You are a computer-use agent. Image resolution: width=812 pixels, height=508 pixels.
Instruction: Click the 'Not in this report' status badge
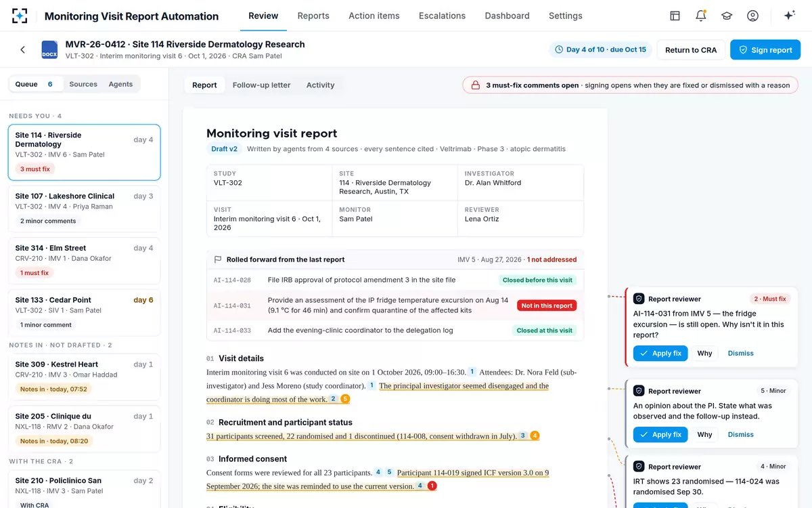click(x=547, y=305)
